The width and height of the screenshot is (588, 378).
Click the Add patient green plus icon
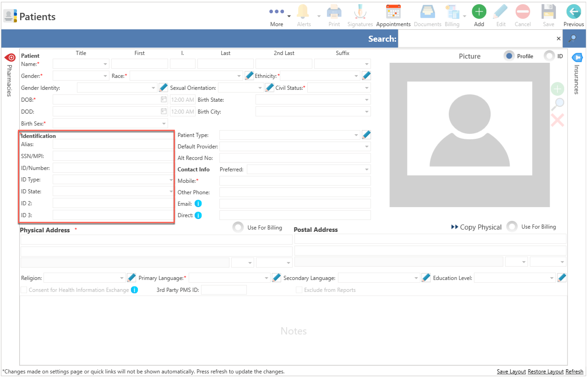click(x=479, y=12)
